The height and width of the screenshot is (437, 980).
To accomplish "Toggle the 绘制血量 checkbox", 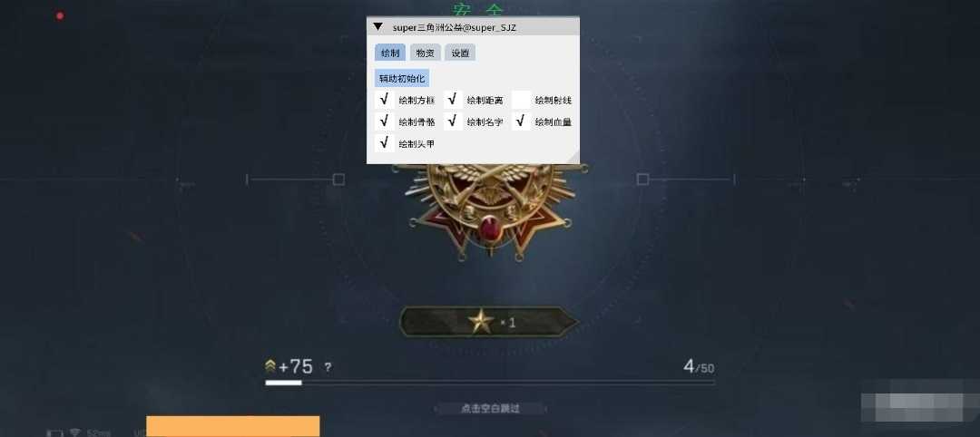I will pyautogui.click(x=521, y=121).
